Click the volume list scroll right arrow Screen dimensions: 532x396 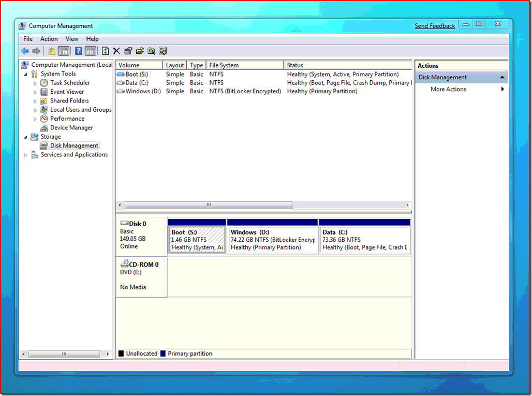pos(407,205)
